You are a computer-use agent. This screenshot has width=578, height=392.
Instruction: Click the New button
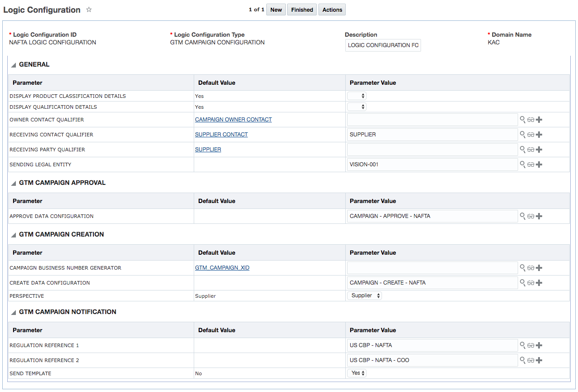click(276, 10)
